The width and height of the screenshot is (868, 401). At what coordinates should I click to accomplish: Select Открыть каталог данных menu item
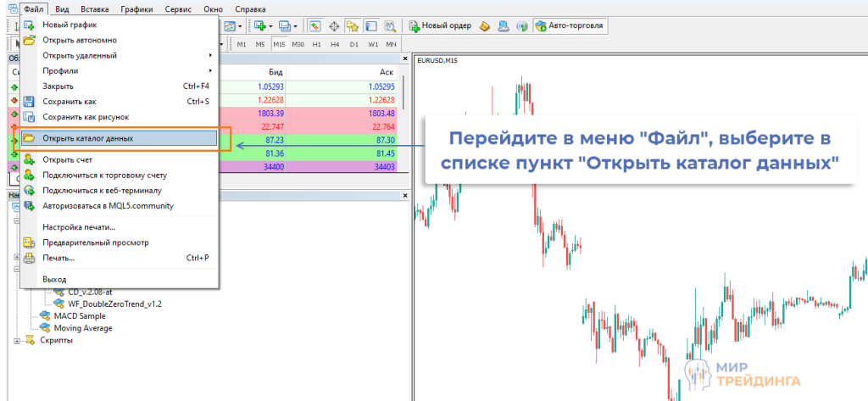87,138
